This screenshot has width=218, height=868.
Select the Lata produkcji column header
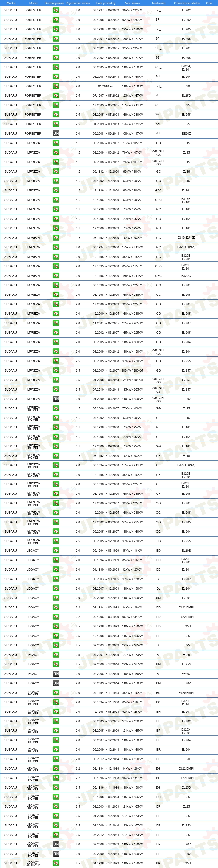click(106, 3)
